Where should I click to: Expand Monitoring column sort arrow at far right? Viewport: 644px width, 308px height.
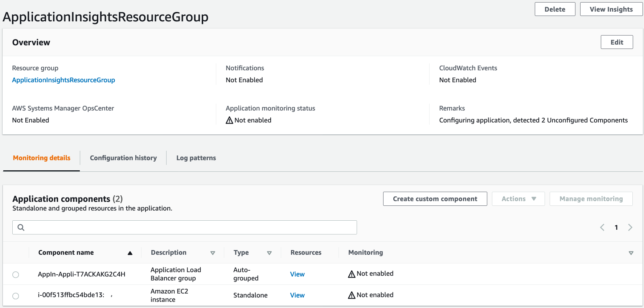[x=631, y=253]
